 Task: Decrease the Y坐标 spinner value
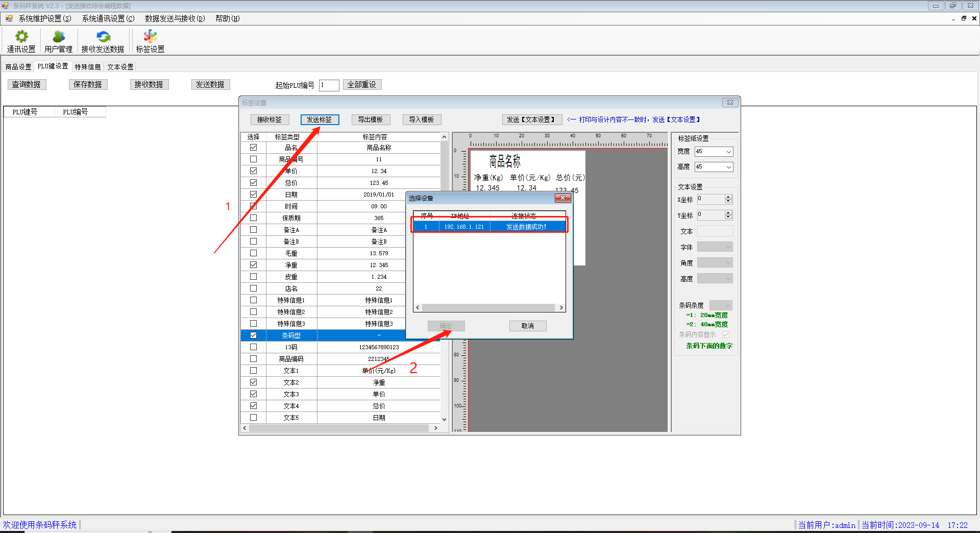[728, 217]
